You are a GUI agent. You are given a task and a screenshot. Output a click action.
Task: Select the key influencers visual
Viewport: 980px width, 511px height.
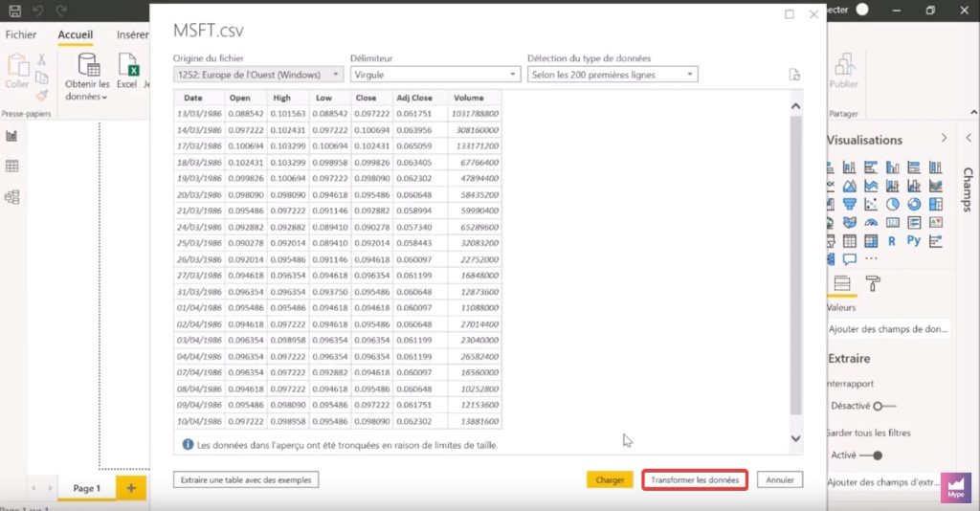click(936, 240)
